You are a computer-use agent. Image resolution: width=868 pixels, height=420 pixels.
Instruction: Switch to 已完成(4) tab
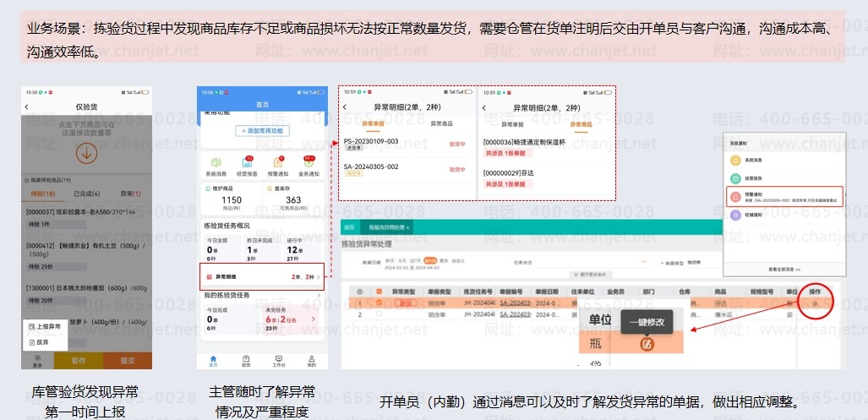pos(87,194)
